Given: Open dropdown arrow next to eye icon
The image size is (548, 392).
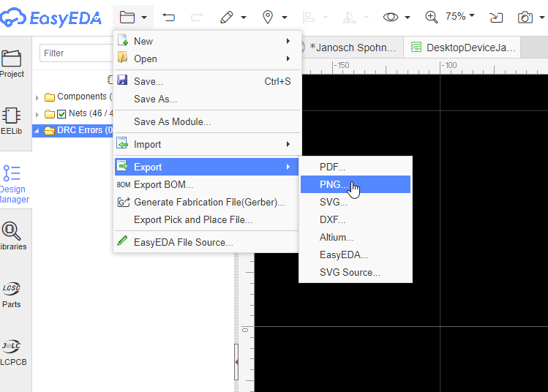Looking at the screenshot, I should pyautogui.click(x=407, y=17).
